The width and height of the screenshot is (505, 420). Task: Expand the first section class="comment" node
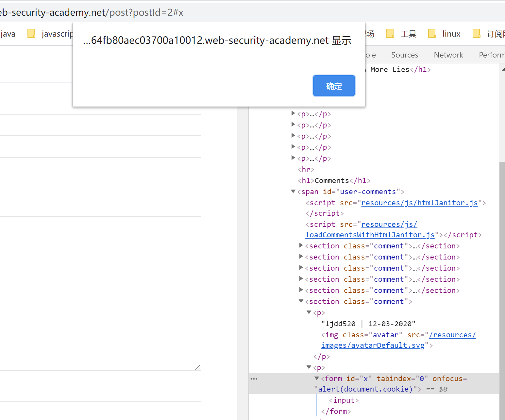click(x=301, y=245)
